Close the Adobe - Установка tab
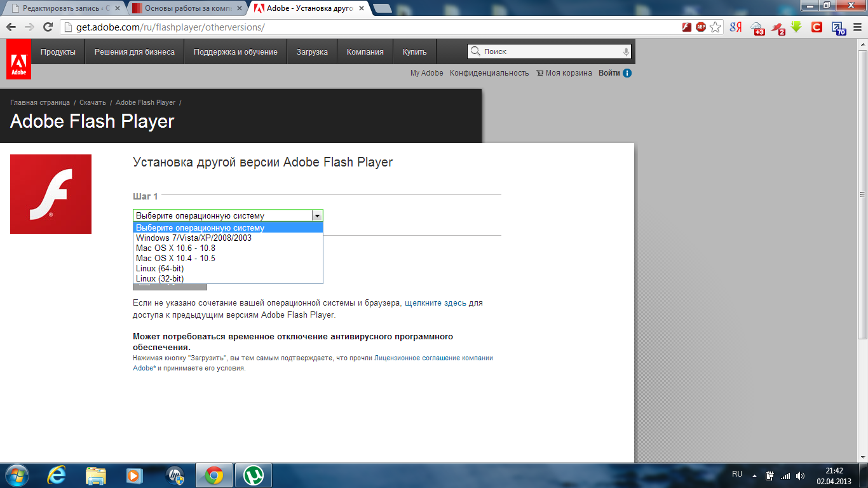The image size is (868, 488). [361, 9]
